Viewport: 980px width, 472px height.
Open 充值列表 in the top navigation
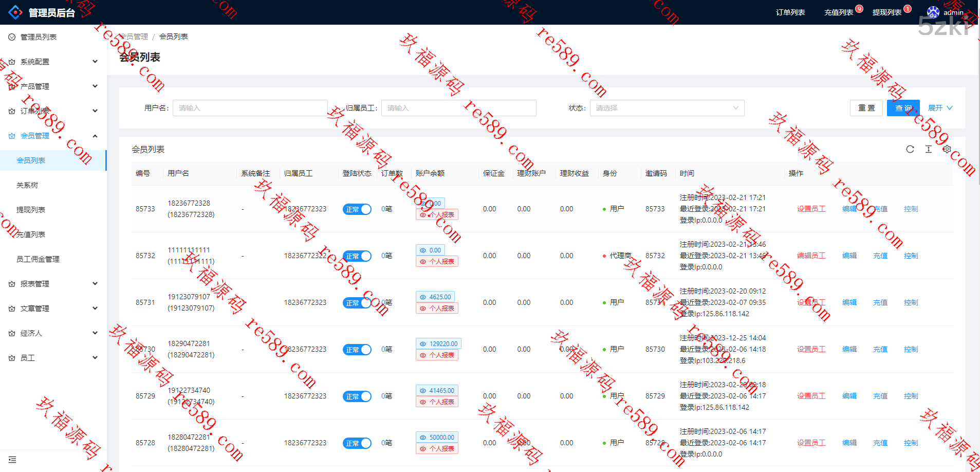[x=838, y=12]
